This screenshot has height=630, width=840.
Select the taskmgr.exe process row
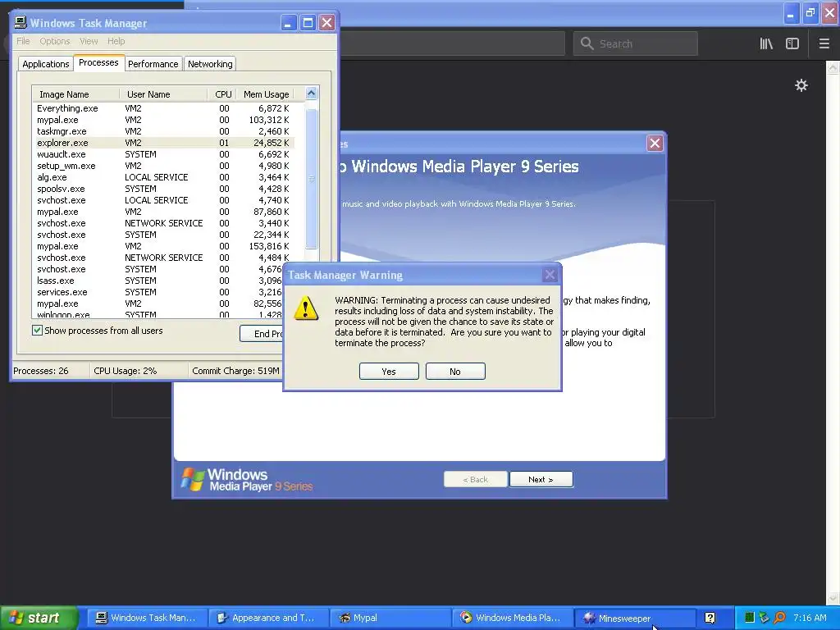(163, 131)
